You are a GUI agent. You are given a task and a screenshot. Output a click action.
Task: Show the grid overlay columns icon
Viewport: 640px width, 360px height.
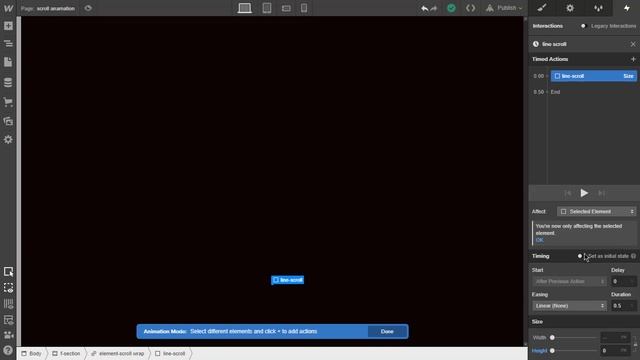coord(8,304)
